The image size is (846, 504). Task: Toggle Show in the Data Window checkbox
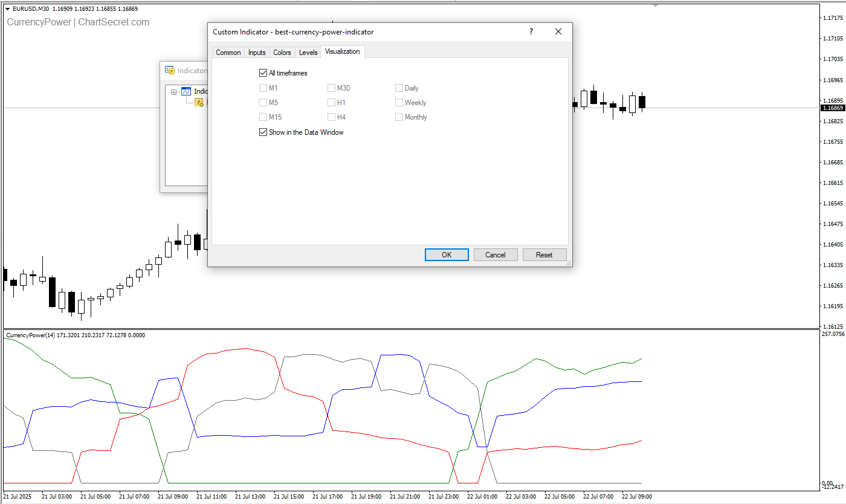point(263,132)
